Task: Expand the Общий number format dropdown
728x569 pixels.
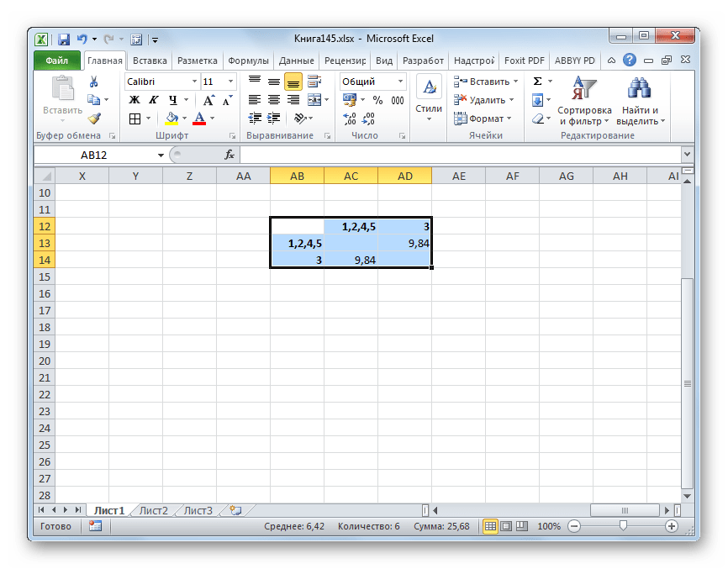Action: point(399,82)
